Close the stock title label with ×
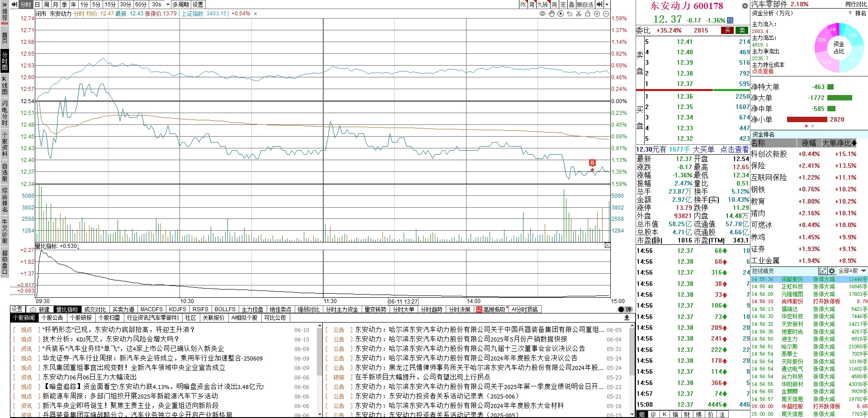The image size is (868, 418). 255,14
